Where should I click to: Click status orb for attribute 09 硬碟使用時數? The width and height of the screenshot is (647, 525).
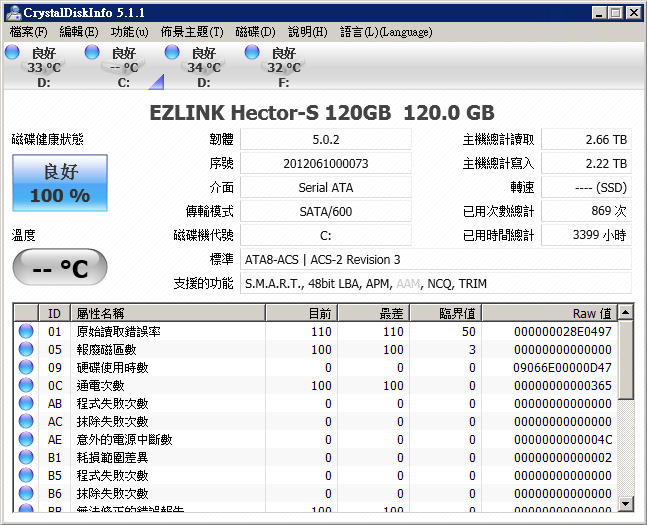(26, 367)
